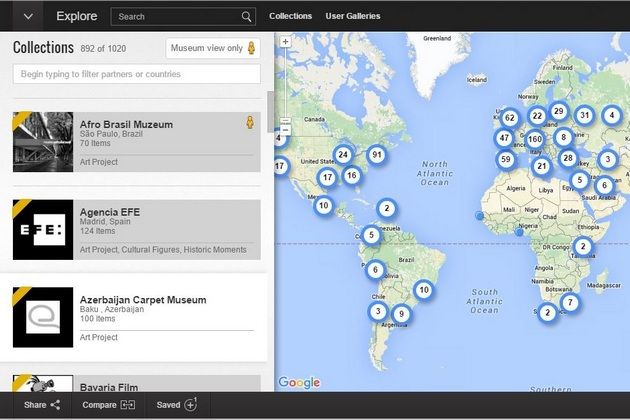Open Azerbaijan Carpet Museum thumbnail

click(x=43, y=317)
